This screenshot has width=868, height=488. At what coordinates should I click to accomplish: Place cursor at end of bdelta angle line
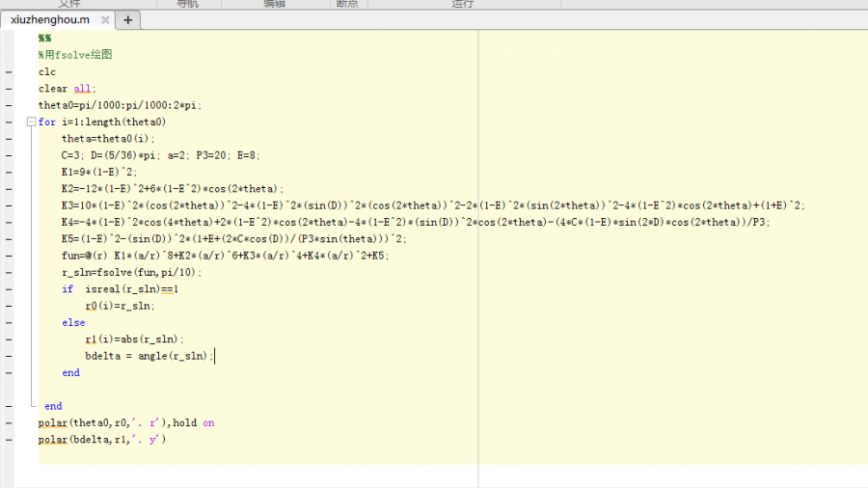click(214, 356)
